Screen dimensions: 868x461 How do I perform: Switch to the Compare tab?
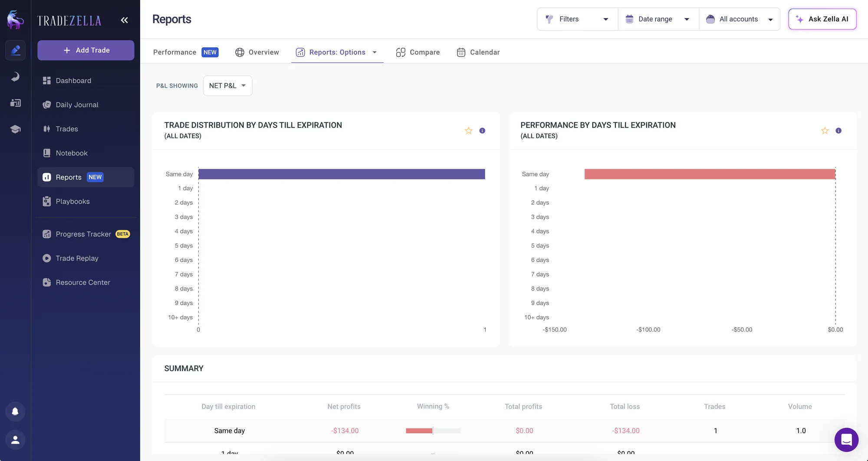[x=418, y=52]
